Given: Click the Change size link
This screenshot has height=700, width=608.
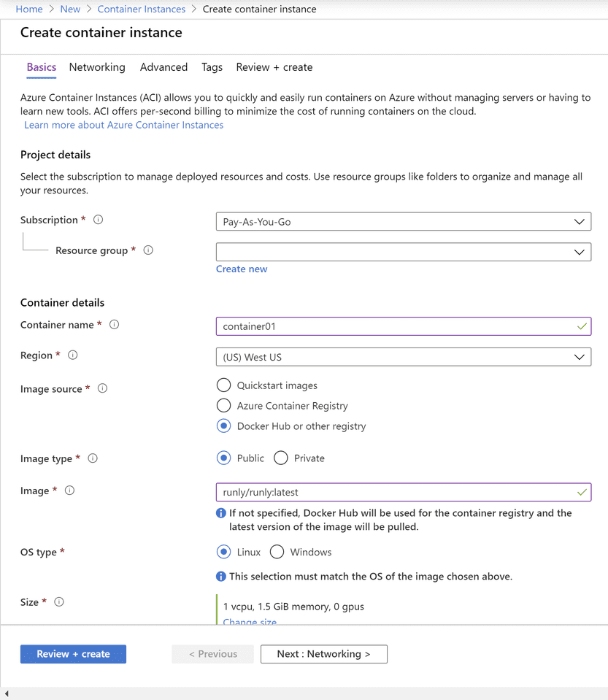Looking at the screenshot, I should (250, 622).
